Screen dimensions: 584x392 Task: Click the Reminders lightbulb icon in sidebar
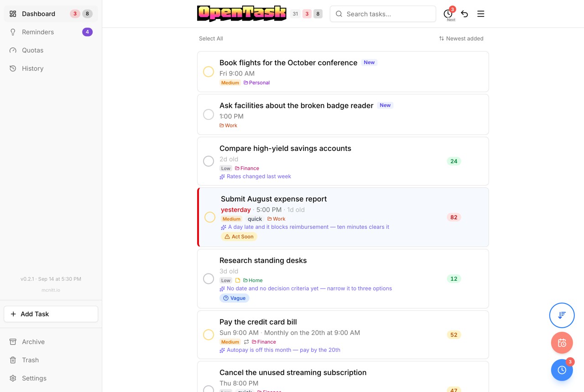(13, 32)
